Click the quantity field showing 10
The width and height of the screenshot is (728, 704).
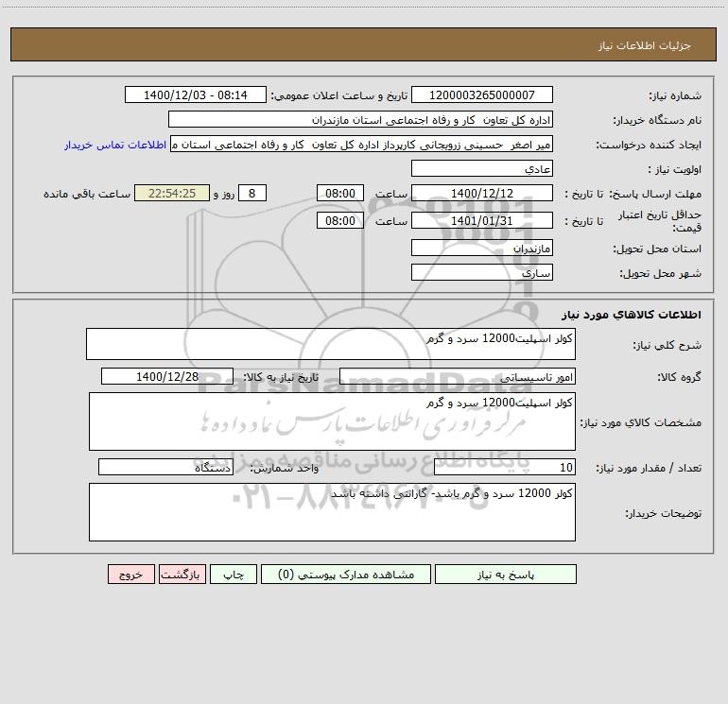[505, 468]
